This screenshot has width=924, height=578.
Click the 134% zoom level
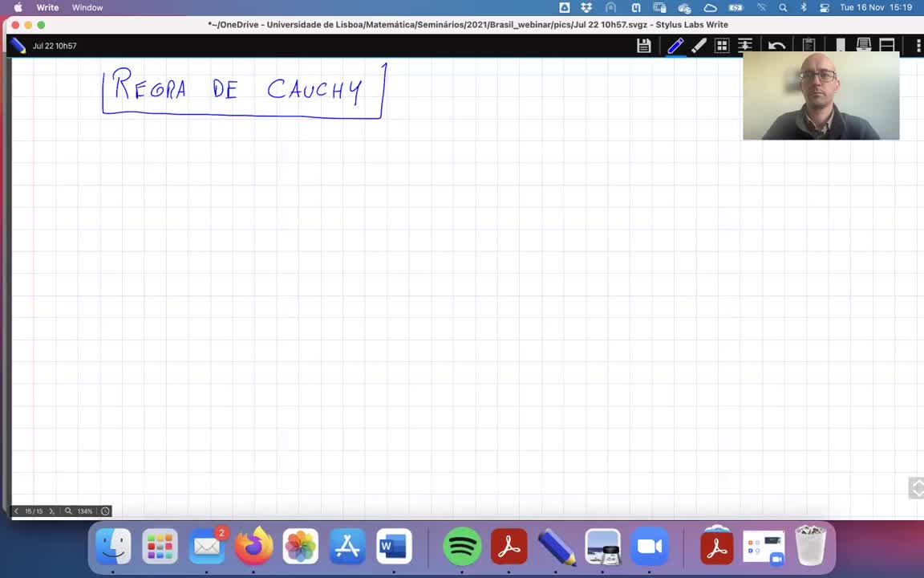click(x=85, y=511)
